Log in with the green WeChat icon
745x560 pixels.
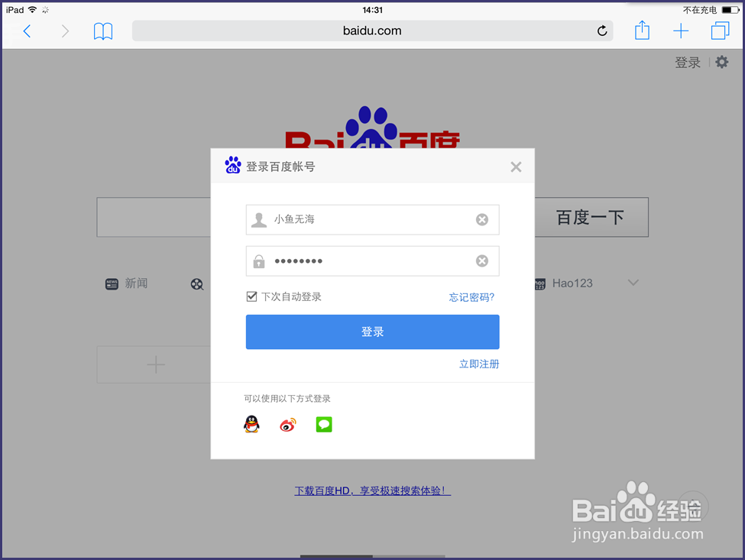point(324,424)
